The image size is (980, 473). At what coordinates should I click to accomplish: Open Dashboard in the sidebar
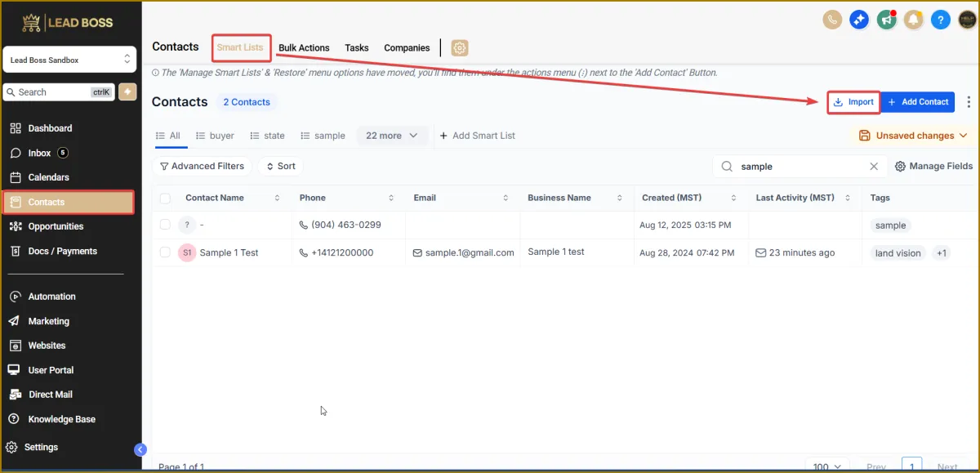click(69, 128)
